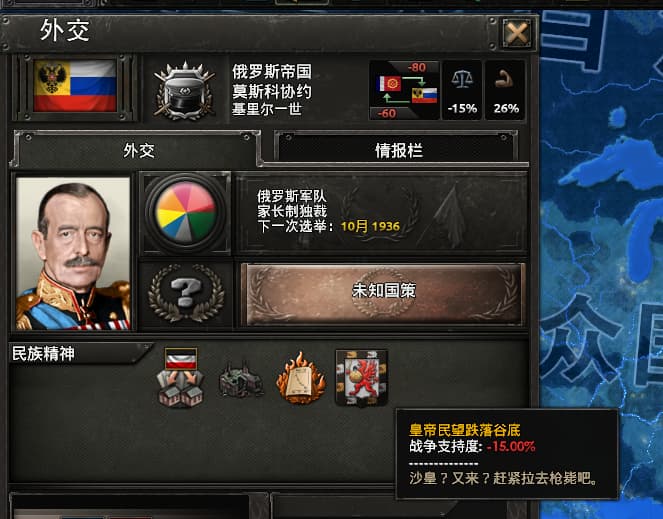The image size is (663, 519).
Task: Click the flexed arm war support icon
Action: click(x=505, y=90)
